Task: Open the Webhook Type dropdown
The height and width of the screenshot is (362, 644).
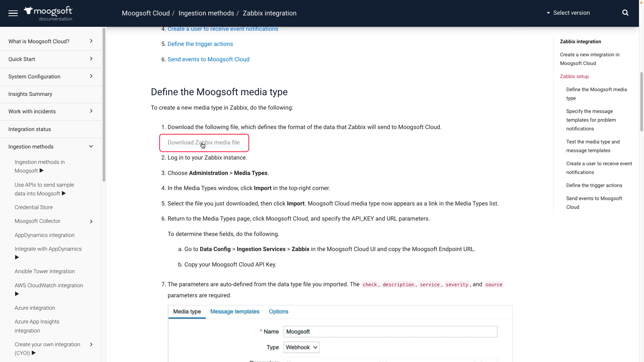Action: 302,347
